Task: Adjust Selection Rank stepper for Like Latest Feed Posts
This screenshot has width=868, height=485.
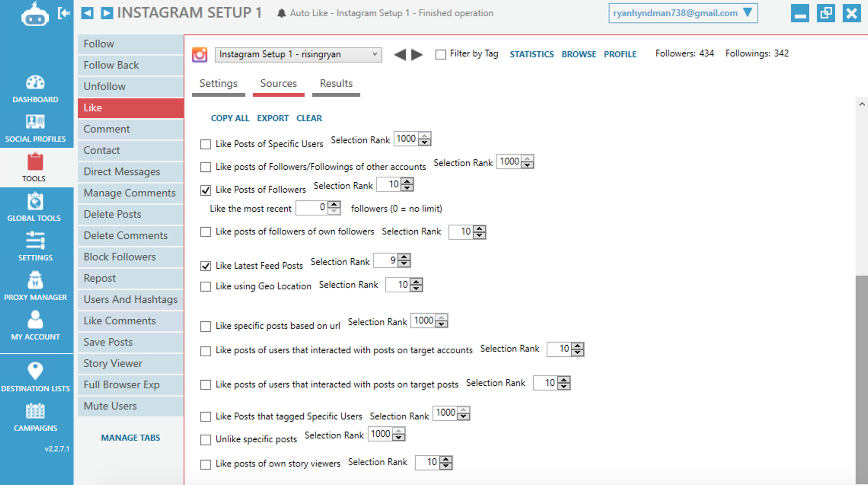Action: pos(404,261)
